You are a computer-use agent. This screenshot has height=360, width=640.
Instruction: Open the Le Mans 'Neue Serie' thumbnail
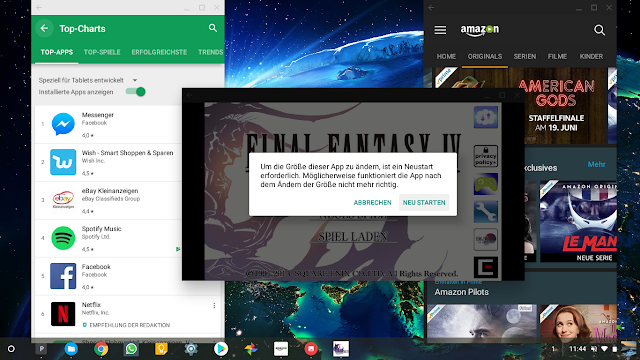(x=578, y=221)
